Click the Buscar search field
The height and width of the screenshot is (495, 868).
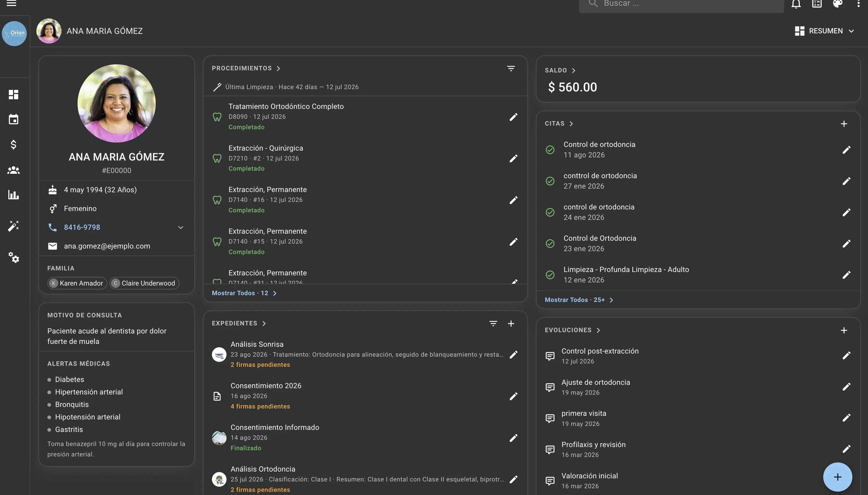point(681,4)
